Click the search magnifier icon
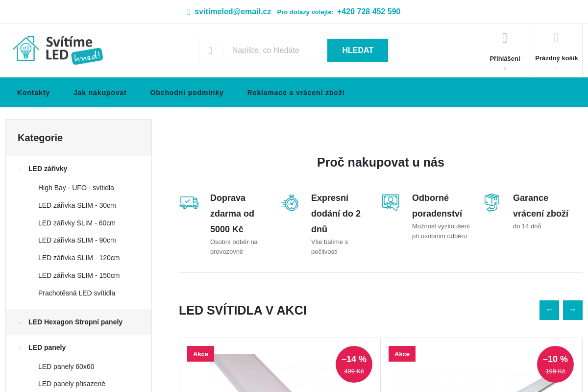 point(211,50)
